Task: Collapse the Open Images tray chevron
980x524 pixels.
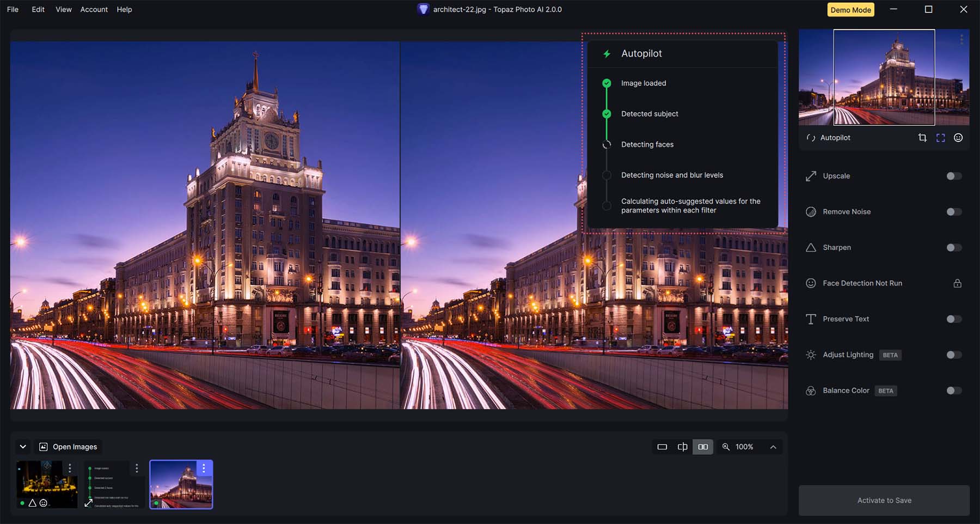Action: coord(23,447)
